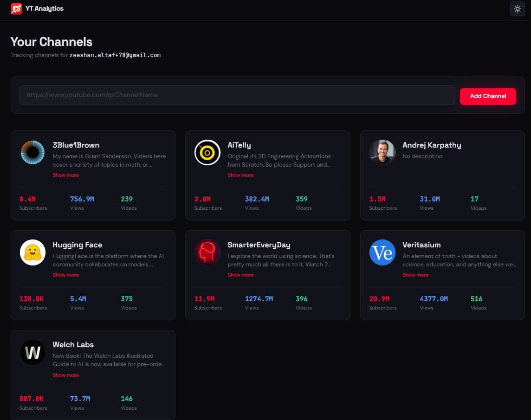
Task: Open the AiTelly channel title
Action: tap(239, 145)
